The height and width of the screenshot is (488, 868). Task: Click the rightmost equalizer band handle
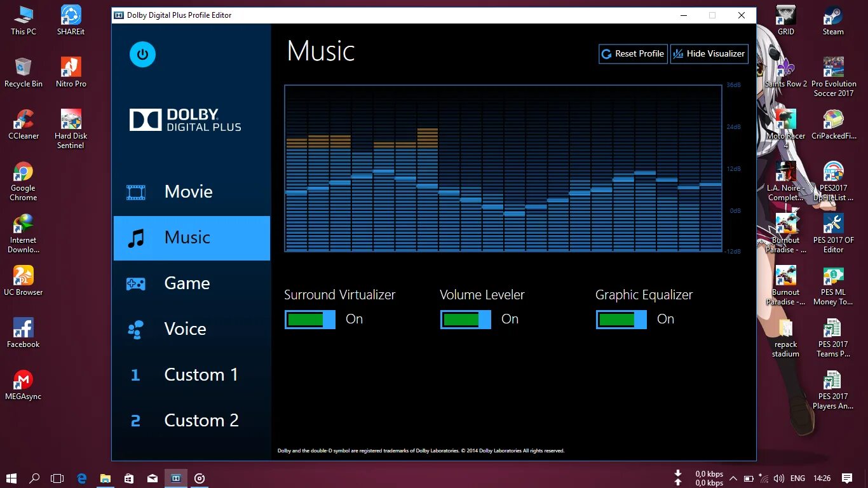710,184
